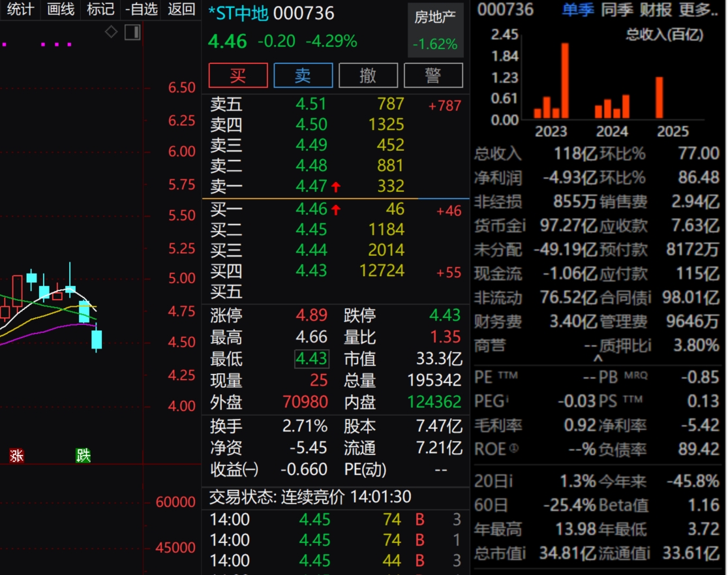The image size is (728, 575).
Task: Select 卖一 price 4.47
Action: [312, 186]
